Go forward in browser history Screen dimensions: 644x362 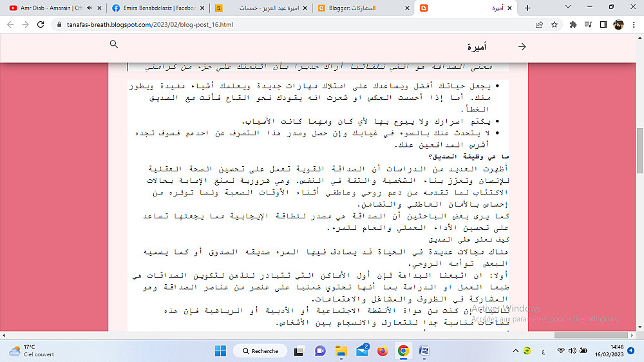pyautogui.click(x=26, y=24)
